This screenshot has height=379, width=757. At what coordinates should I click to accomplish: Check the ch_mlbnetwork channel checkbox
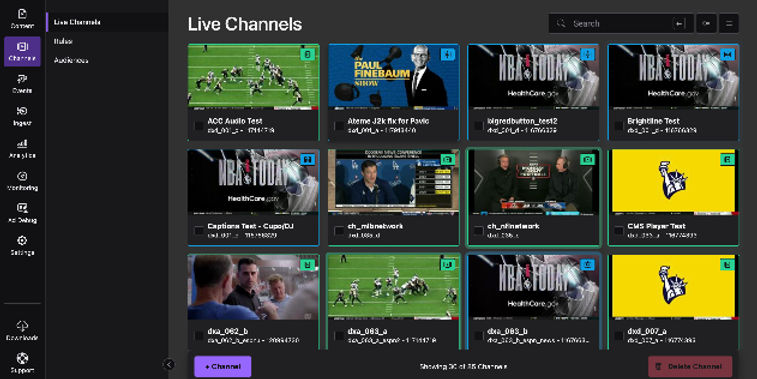click(x=339, y=231)
